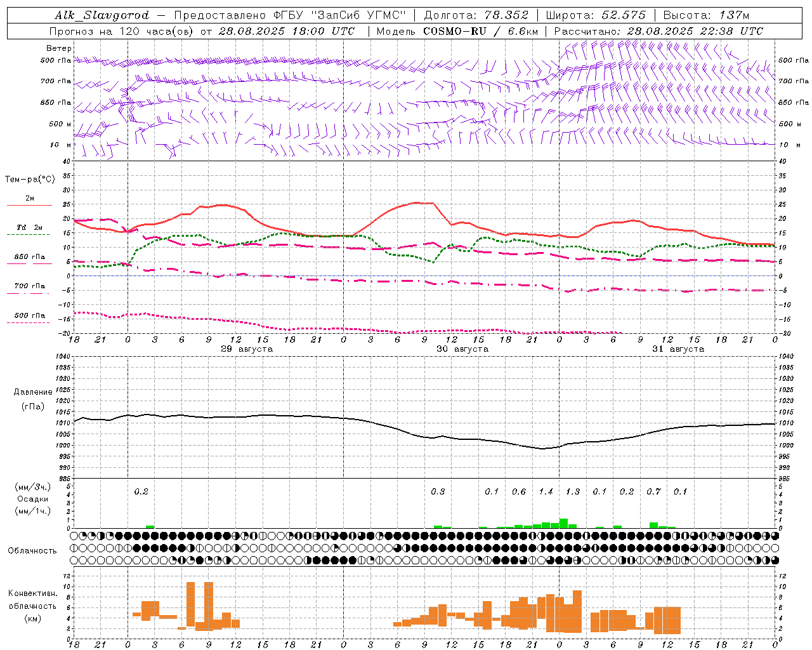Click the Тем-ра(°C) axis title
The height and width of the screenshot is (650, 812).
pyautogui.click(x=30, y=180)
